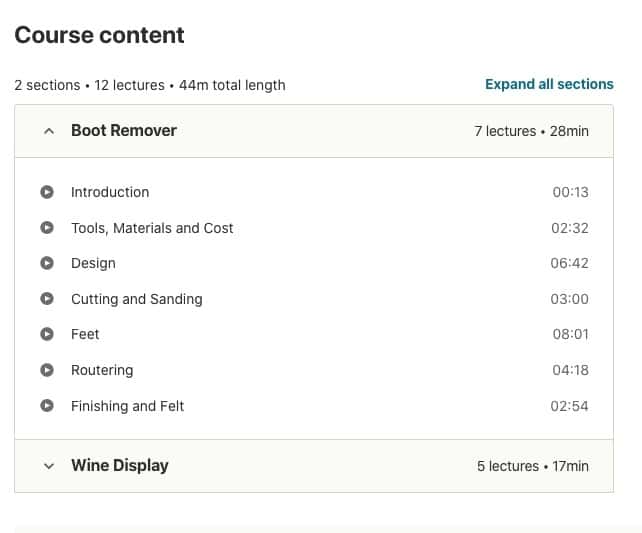Image resolution: width=642 pixels, height=533 pixels.
Task: Click play icon beside Introduction lecture
Action: coord(46,192)
